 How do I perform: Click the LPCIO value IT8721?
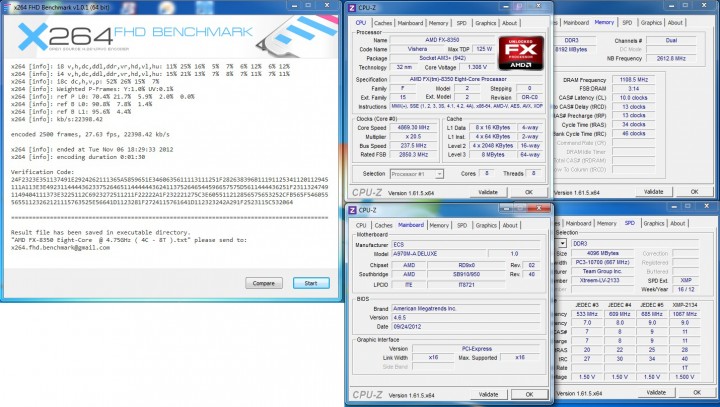(466, 285)
